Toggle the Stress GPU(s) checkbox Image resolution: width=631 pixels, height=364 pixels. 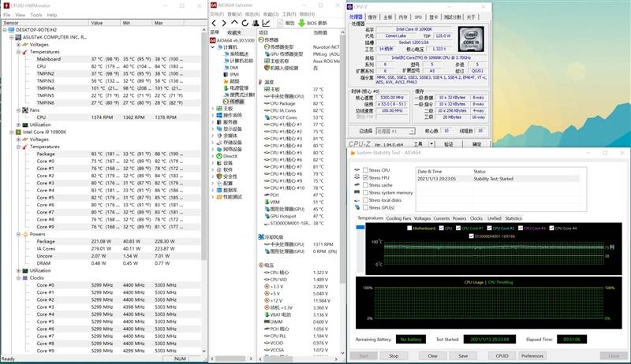364,207
